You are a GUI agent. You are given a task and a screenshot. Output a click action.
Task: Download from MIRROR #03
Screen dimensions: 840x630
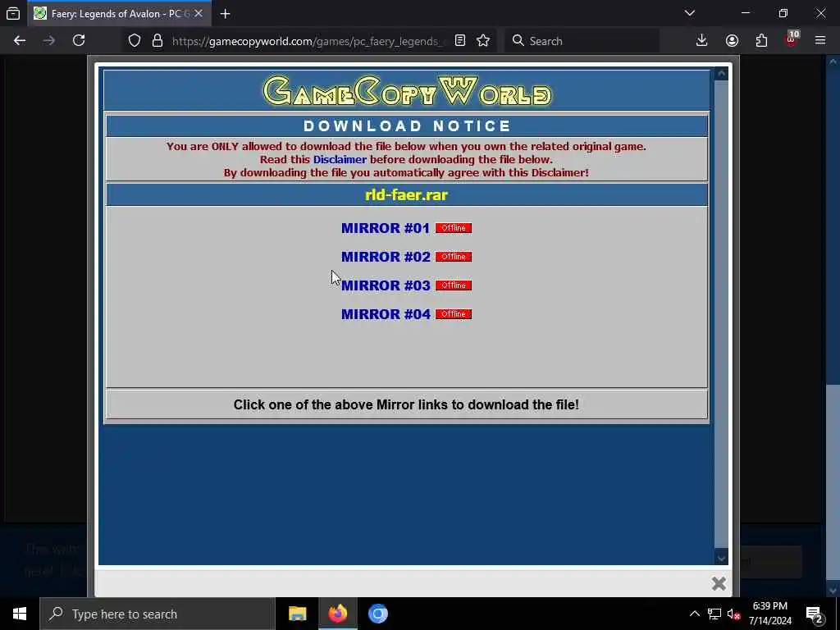pyautogui.click(x=386, y=285)
